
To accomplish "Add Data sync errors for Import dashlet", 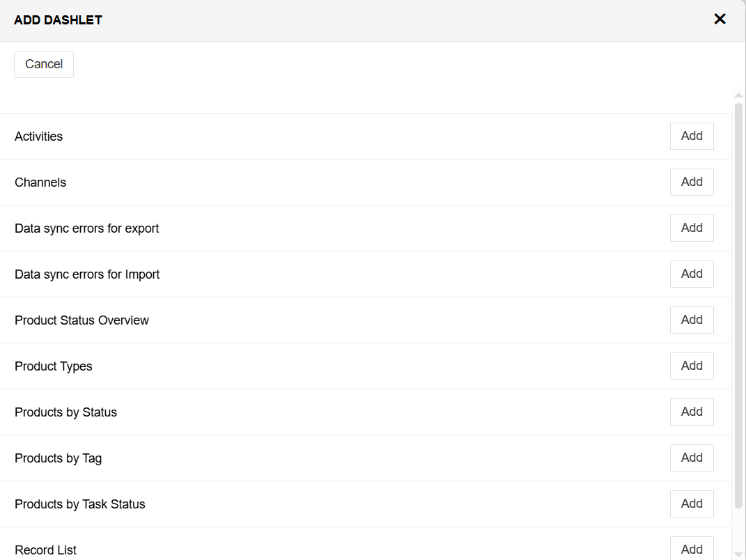I will tap(691, 274).
